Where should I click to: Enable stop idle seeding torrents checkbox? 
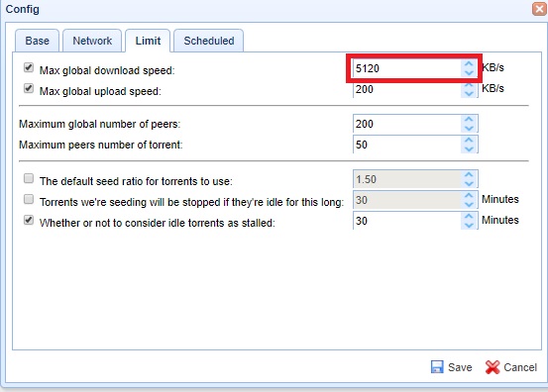click(x=29, y=199)
